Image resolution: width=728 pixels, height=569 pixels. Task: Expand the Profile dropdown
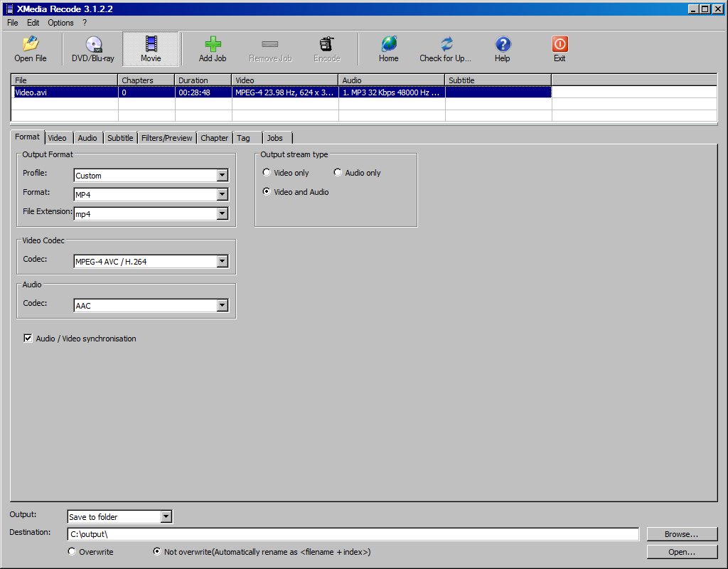coord(223,175)
